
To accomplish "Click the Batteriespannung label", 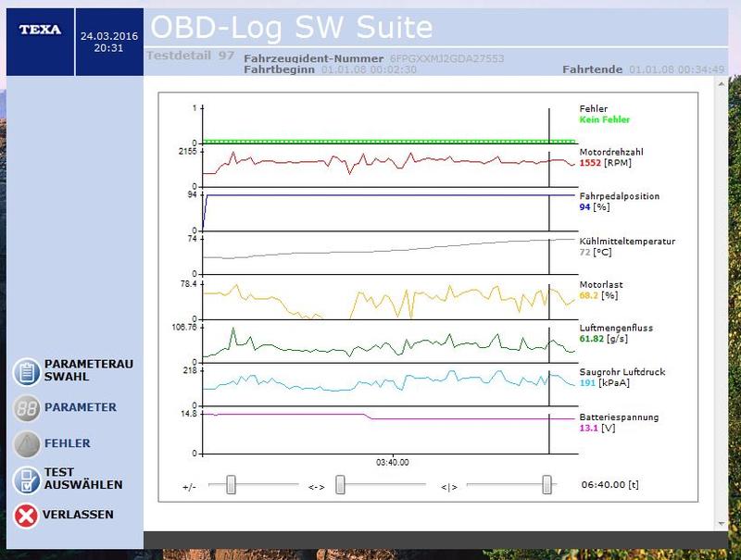I will tap(619, 417).
